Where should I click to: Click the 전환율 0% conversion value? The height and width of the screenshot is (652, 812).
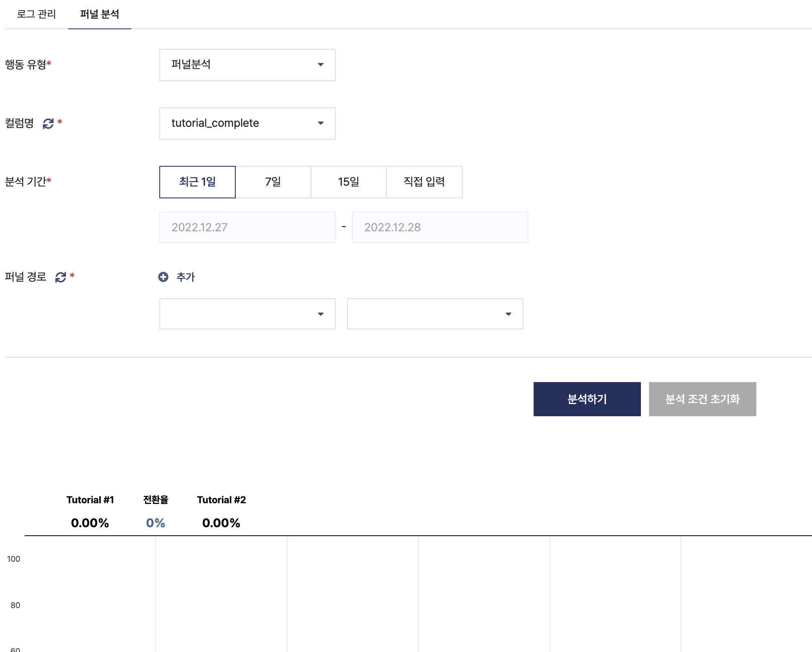click(x=156, y=523)
